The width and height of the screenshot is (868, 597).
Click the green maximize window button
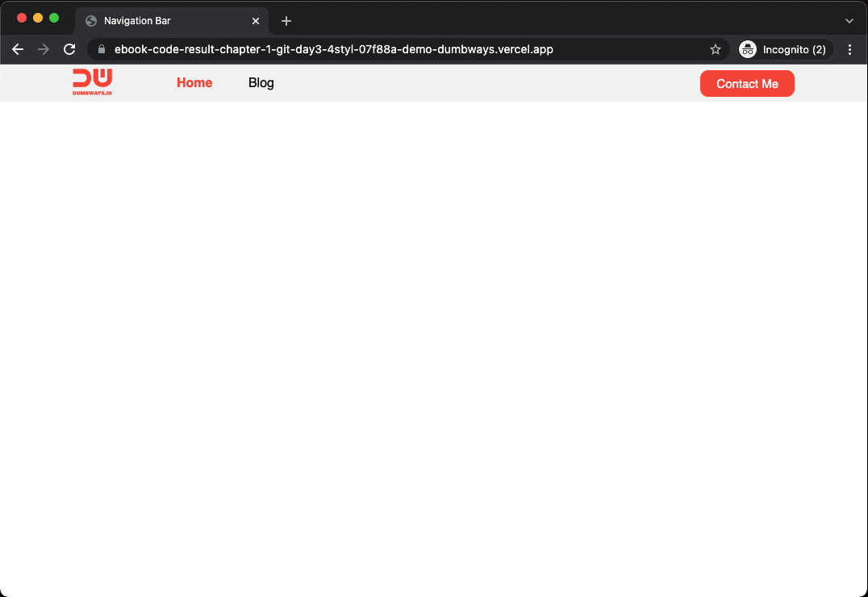point(54,18)
